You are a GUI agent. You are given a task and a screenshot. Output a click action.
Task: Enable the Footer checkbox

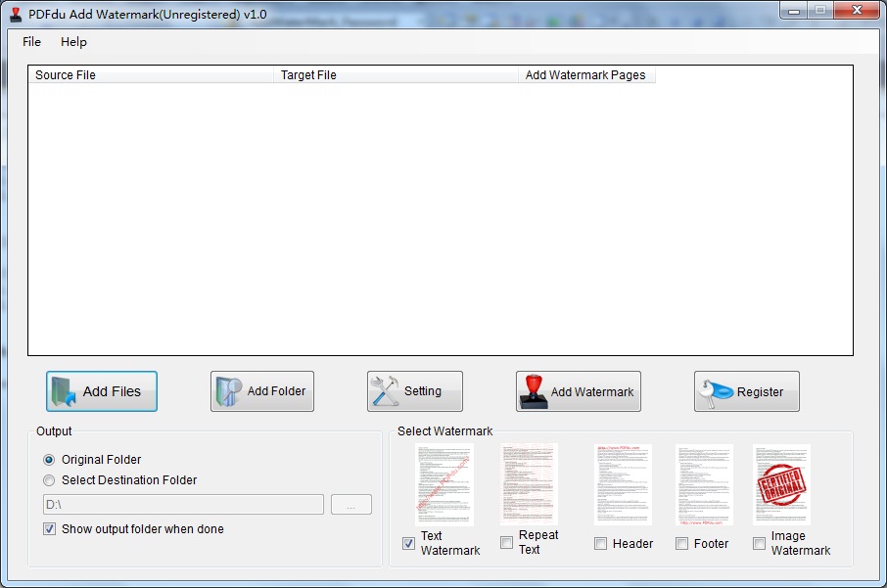[x=682, y=544]
